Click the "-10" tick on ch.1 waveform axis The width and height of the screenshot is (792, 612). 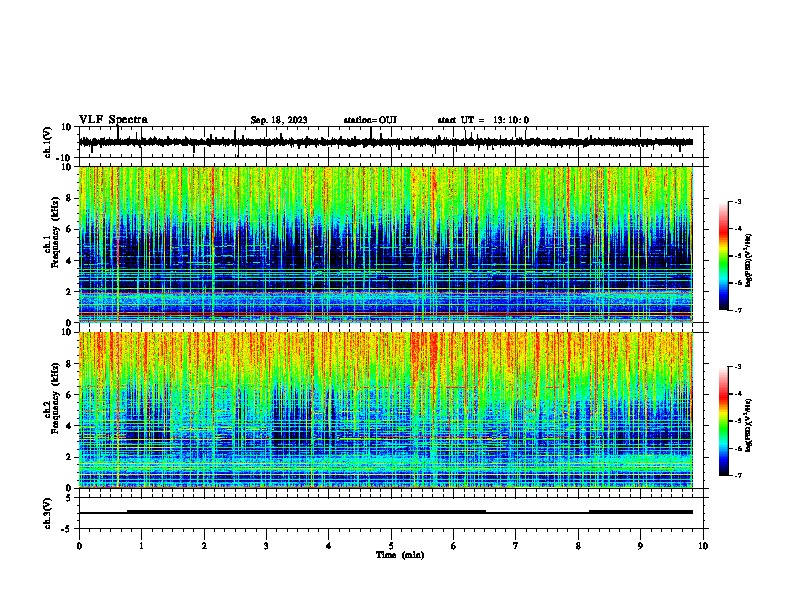click(x=65, y=158)
